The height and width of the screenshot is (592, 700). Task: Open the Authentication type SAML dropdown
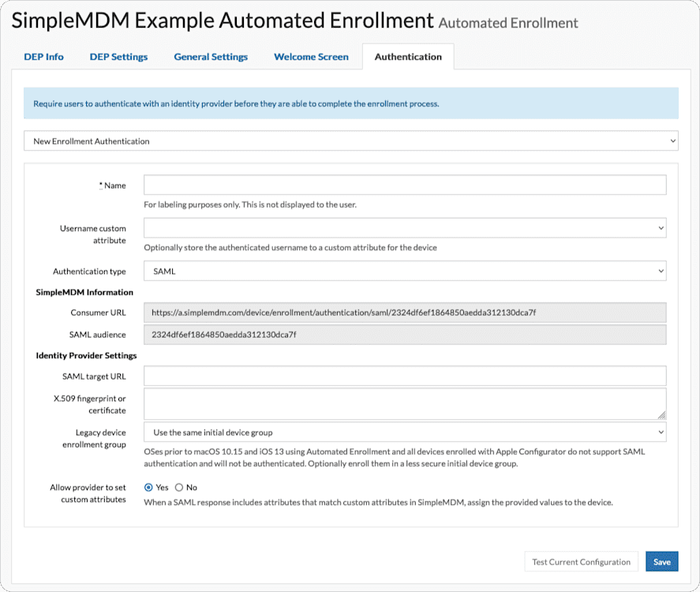tap(405, 271)
